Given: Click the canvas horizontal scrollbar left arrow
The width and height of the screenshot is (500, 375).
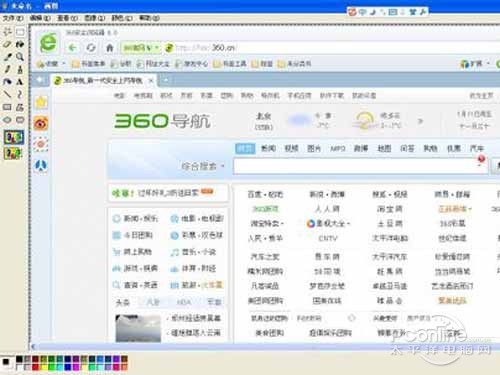Looking at the screenshot, I should click(33, 347).
